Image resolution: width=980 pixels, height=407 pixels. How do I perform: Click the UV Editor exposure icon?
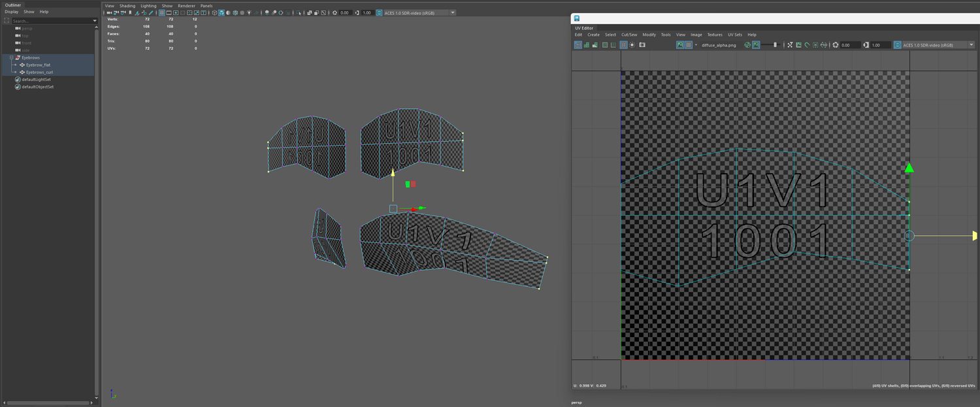click(x=836, y=45)
